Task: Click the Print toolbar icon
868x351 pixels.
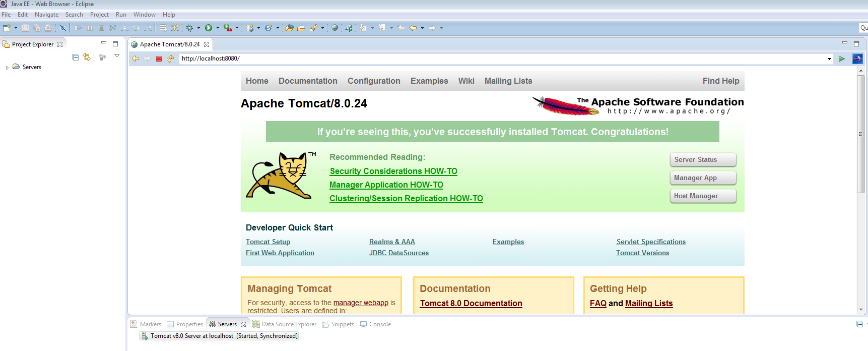Action: tap(48, 28)
